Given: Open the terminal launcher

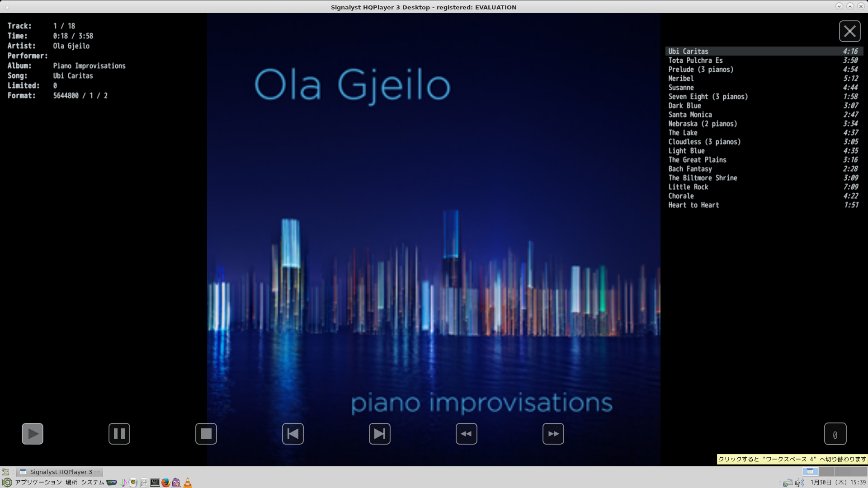Looking at the screenshot, I should tap(155, 483).
